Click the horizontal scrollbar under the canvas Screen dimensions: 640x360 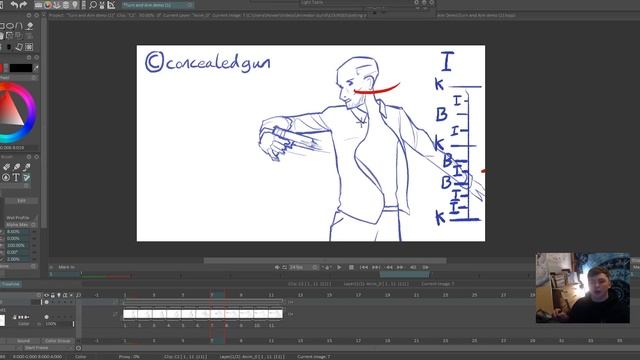[x=325, y=260]
